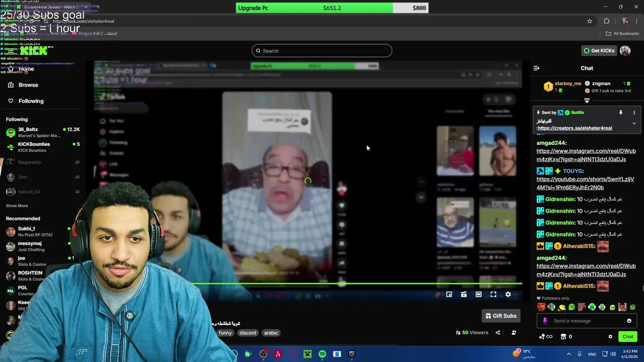Viewport: 644px width, 362px height.
Task: Click the user icon beside share
Action: 514,333
